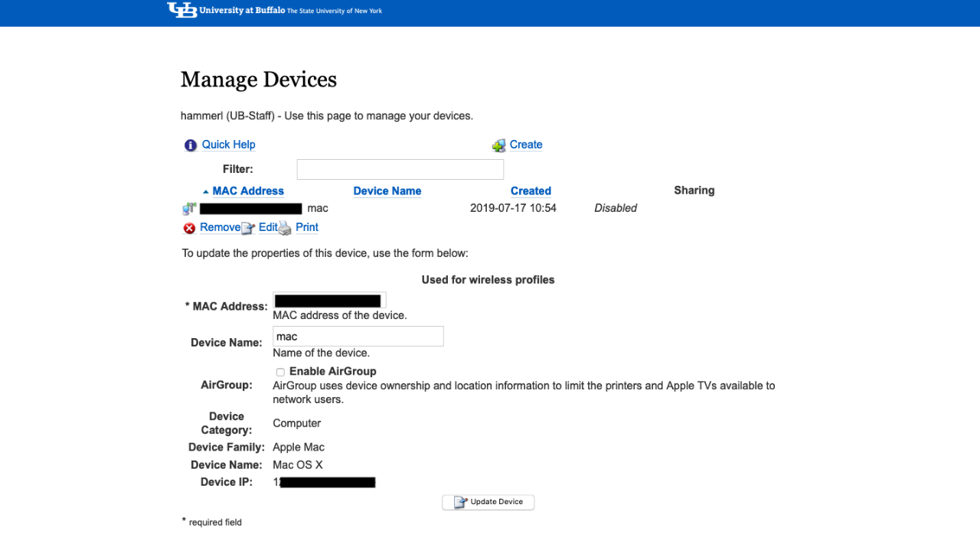This screenshot has height=537, width=980.
Task: Enable the AirGroup checkbox
Action: 280,372
